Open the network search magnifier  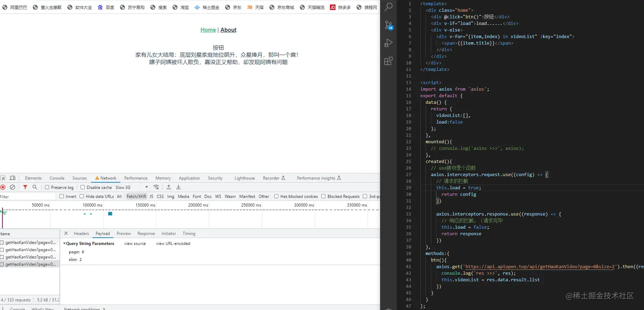point(35,187)
